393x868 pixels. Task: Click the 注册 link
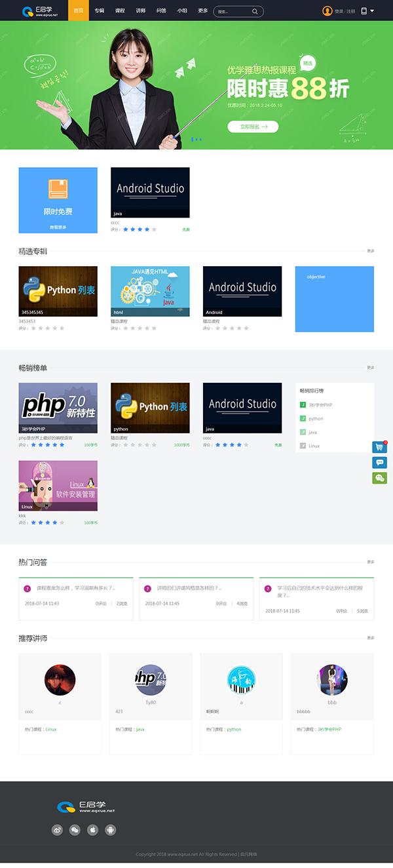[x=350, y=11]
